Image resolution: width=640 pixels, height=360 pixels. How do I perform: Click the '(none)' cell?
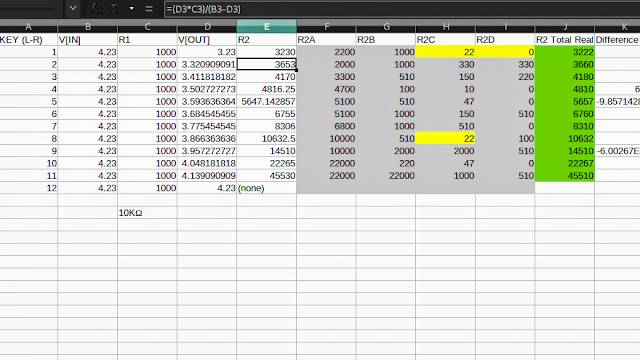click(267, 188)
